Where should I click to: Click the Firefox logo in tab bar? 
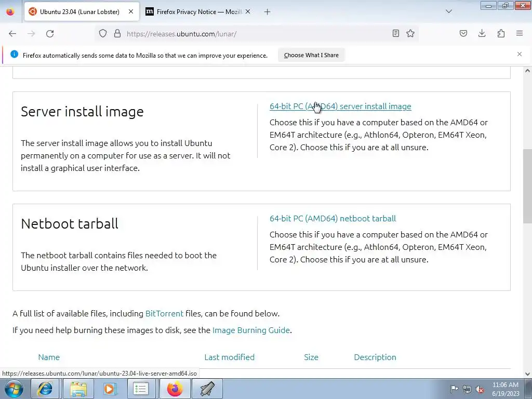(x=10, y=11)
